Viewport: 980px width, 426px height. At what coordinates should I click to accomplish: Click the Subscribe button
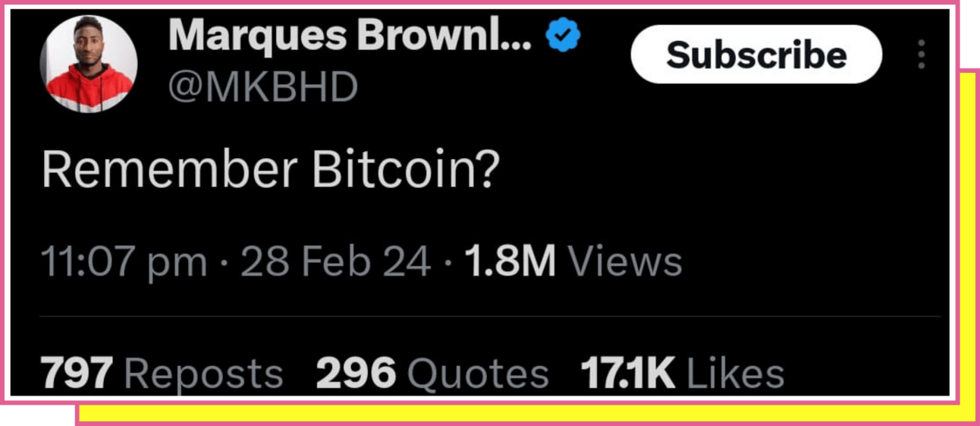click(x=756, y=54)
